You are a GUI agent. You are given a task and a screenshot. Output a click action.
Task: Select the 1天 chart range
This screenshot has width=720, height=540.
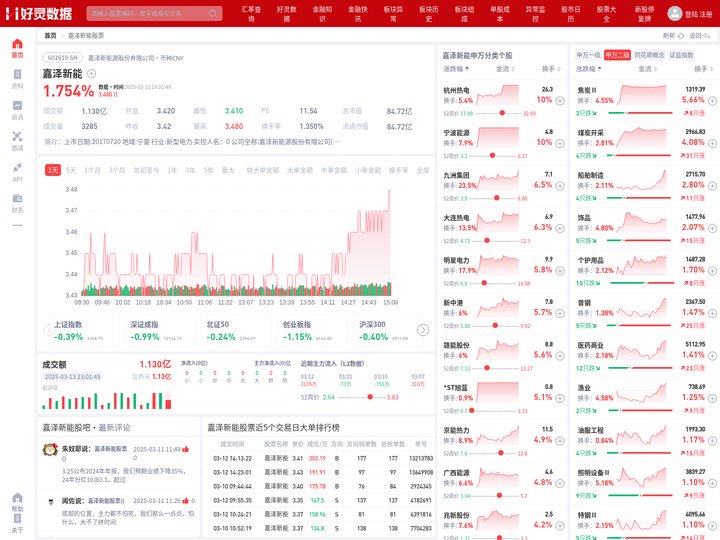53,170
